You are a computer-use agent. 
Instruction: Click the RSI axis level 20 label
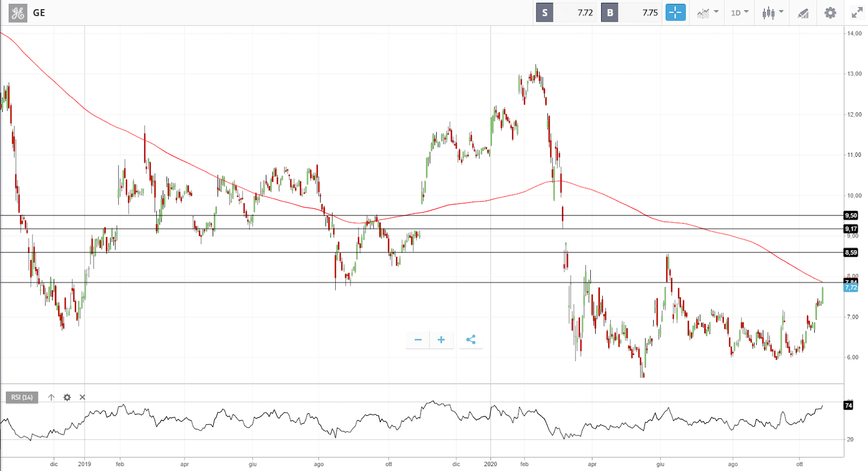[x=850, y=440]
